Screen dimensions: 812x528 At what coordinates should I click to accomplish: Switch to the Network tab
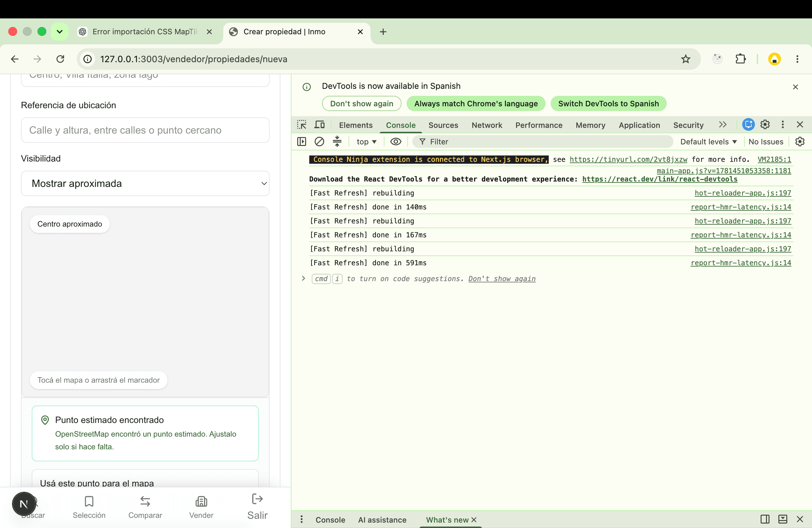tap(487, 125)
